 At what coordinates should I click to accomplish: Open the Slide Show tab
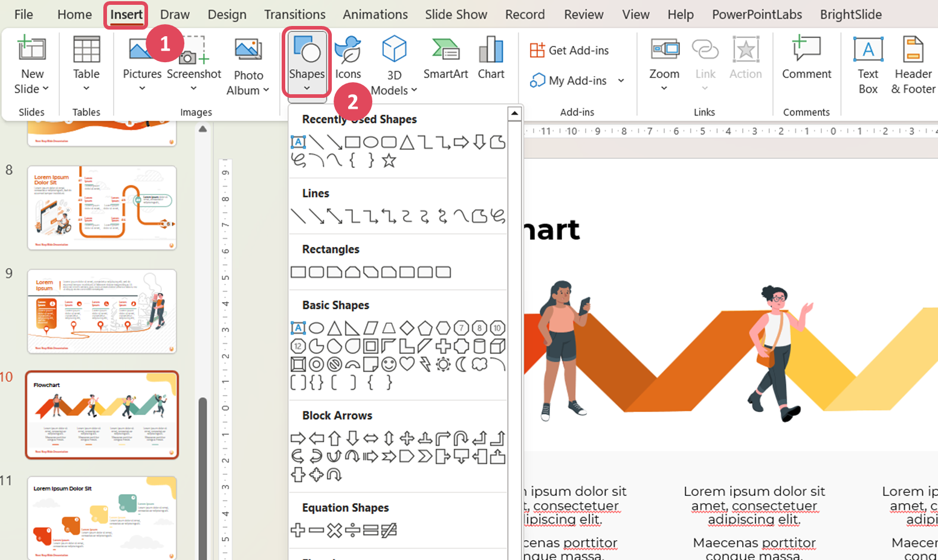pyautogui.click(x=456, y=14)
